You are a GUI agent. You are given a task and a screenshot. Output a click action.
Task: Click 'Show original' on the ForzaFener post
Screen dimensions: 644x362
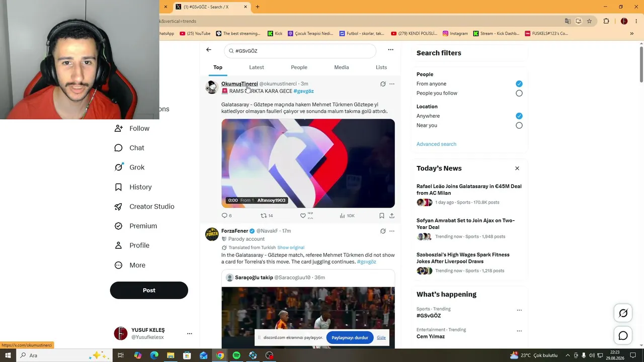coord(291,248)
